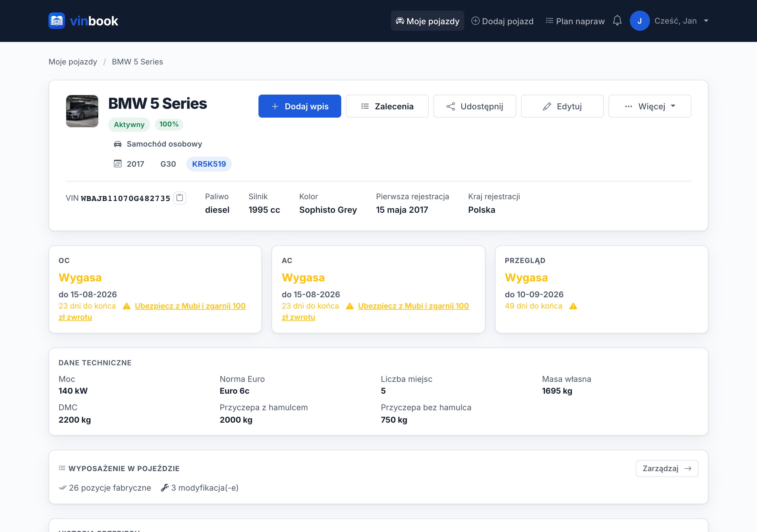Image resolution: width=757 pixels, height=532 pixels.
Task: Click the Euro 6c value
Action: point(234,391)
